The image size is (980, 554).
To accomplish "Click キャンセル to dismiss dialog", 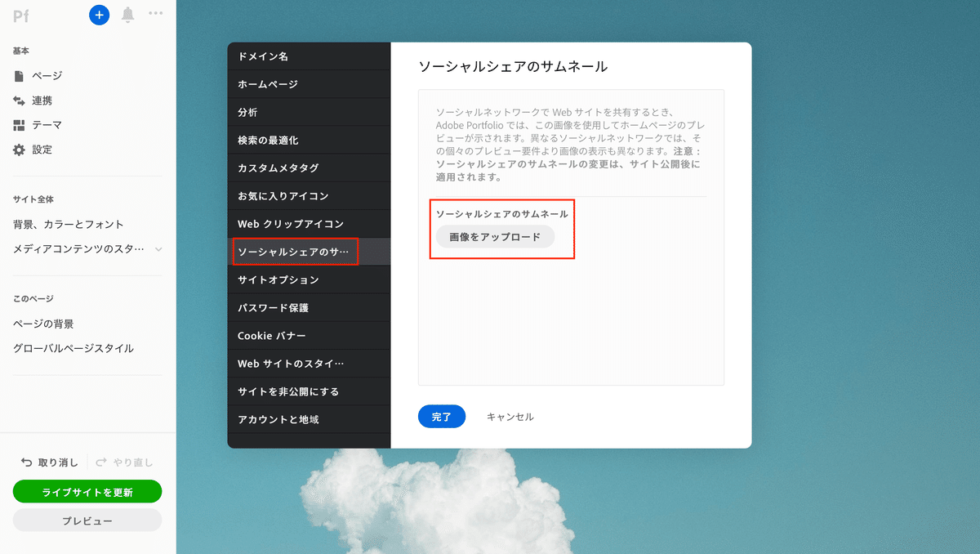I will (510, 417).
